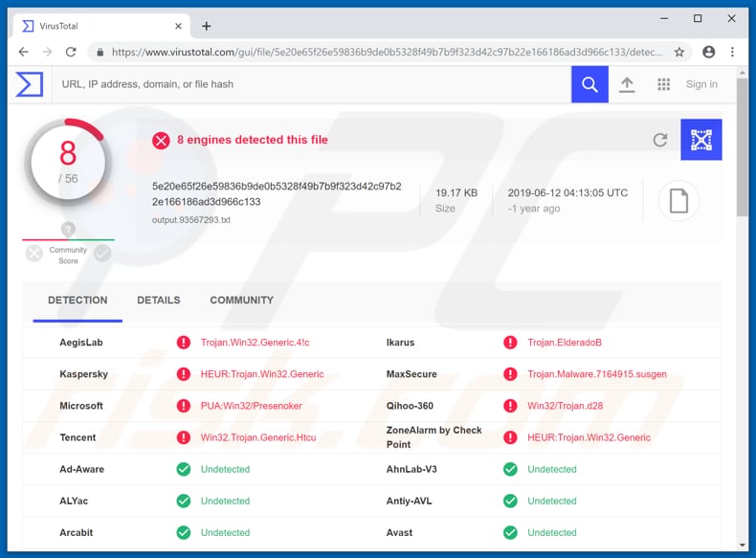756x558 pixels.
Task: Open the Chrome three-dot menu
Action: click(x=732, y=52)
